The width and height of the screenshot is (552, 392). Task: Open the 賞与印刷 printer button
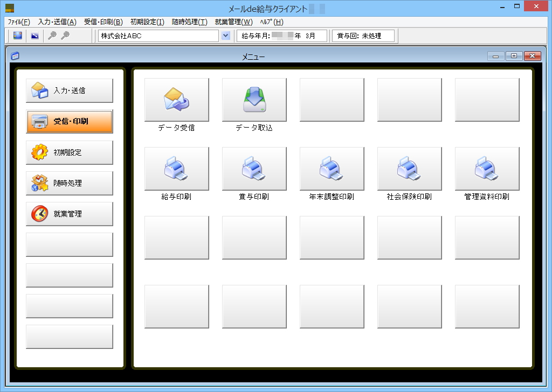point(254,169)
